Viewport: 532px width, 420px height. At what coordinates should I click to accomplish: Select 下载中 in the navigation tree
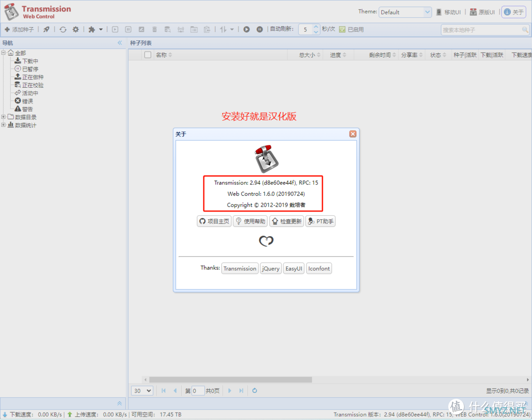click(30, 61)
